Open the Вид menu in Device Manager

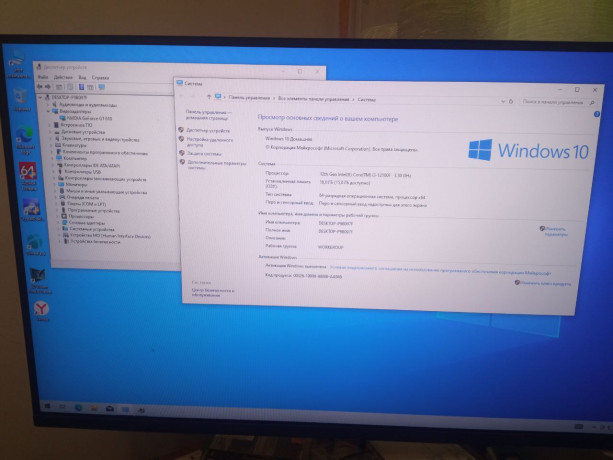pos(82,77)
